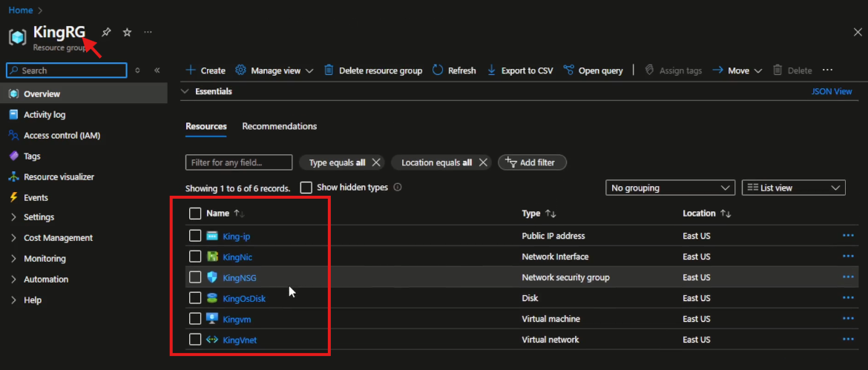The width and height of the screenshot is (868, 370).
Task: Open the context menu ellipsis for Kingvm
Action: click(848, 318)
